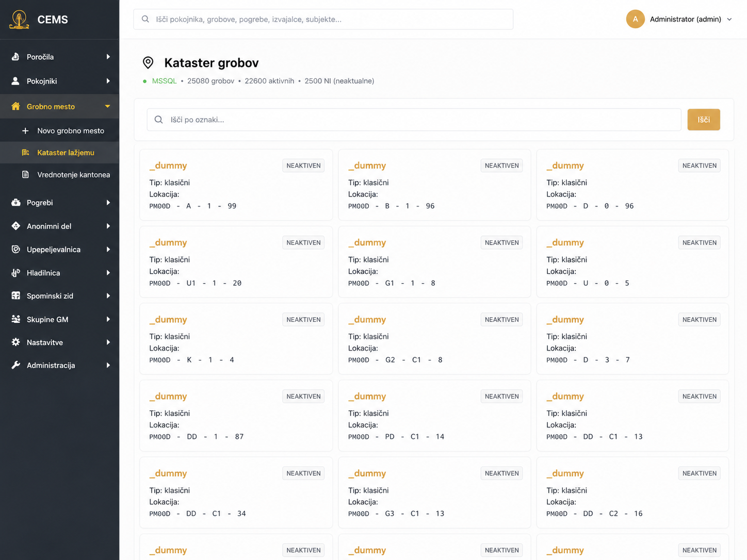Image resolution: width=747 pixels, height=560 pixels.
Task: Click the Anonimni del diamond icon
Action: click(15, 226)
